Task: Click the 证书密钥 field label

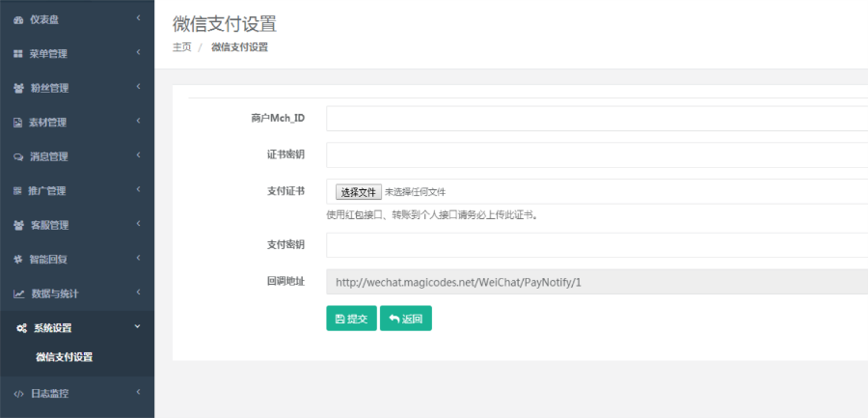Action: (x=285, y=154)
